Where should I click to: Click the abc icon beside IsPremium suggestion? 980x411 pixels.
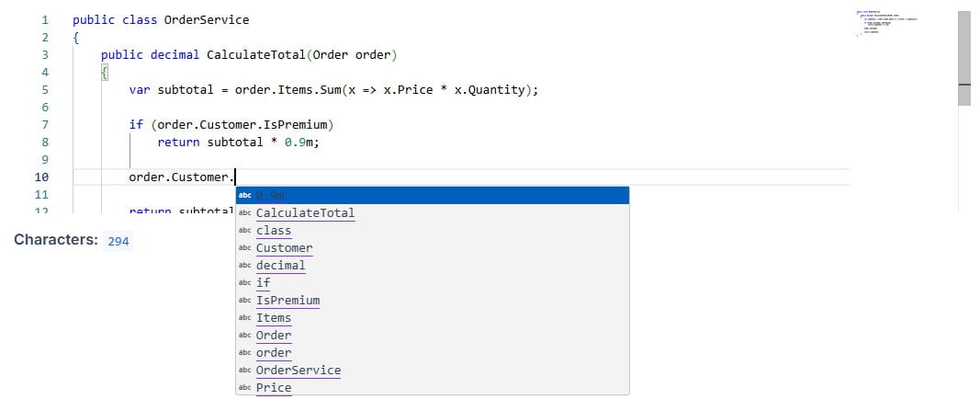244,301
